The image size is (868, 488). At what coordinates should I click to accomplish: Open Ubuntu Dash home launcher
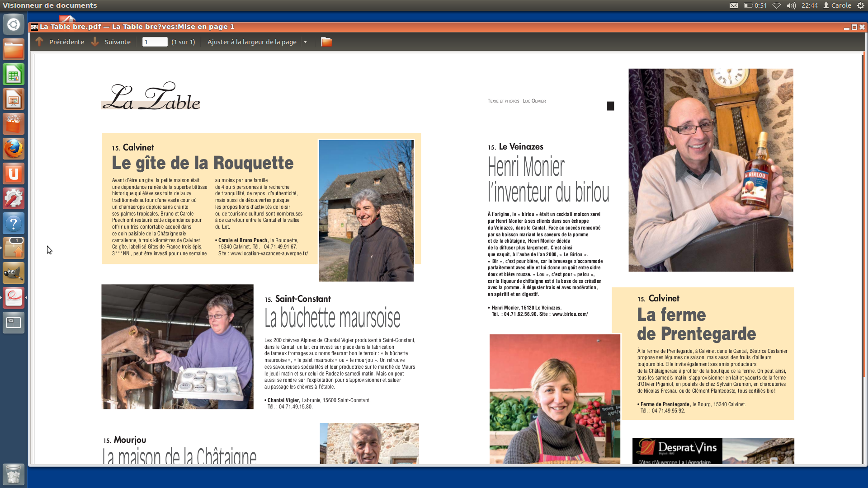(14, 24)
